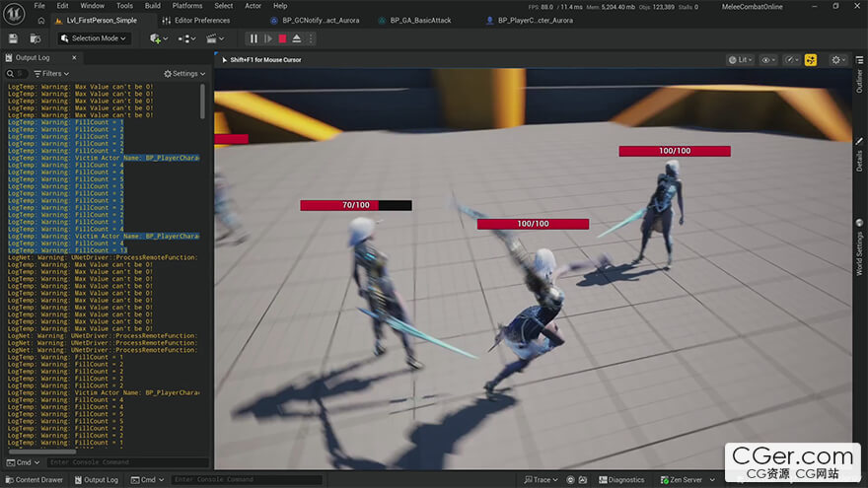The image size is (868, 488).
Task: Click the home icon beside level tab
Action: [x=41, y=21]
